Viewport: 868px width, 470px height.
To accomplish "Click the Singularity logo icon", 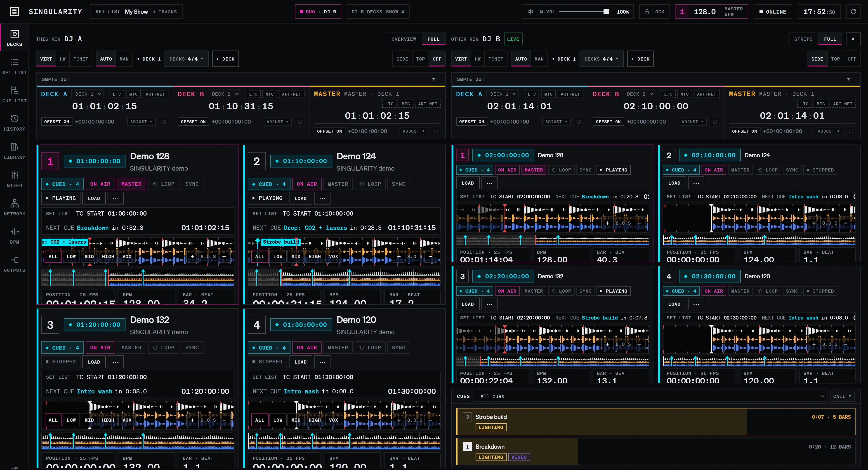I will [14, 12].
